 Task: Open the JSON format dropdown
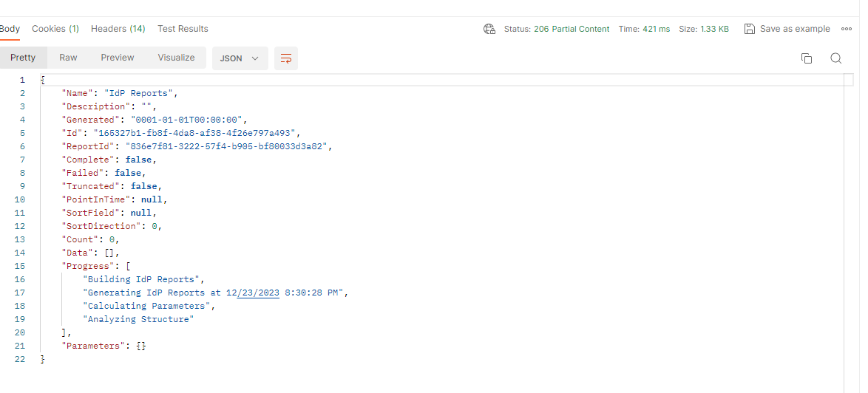(240, 58)
